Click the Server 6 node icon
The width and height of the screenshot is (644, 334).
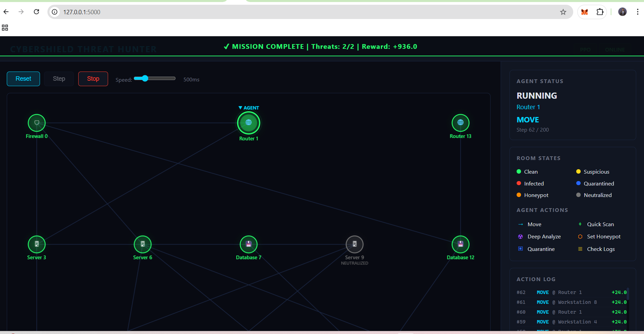coord(143,244)
